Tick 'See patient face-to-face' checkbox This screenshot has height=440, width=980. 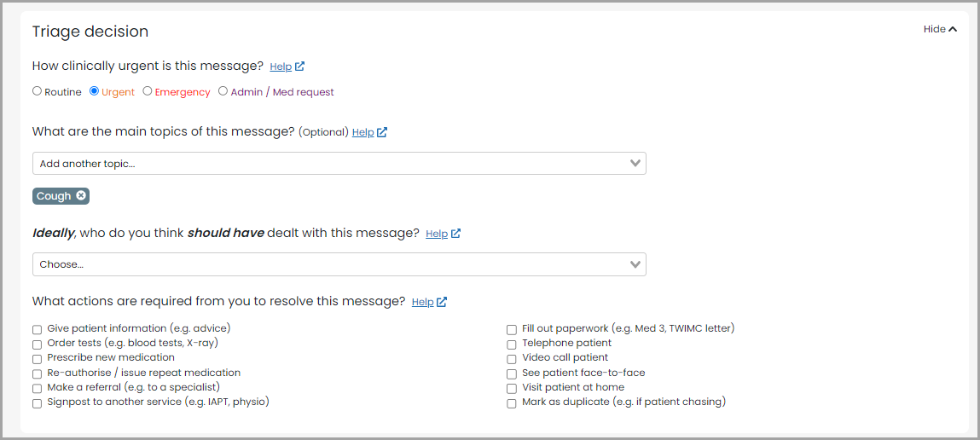pyautogui.click(x=512, y=373)
